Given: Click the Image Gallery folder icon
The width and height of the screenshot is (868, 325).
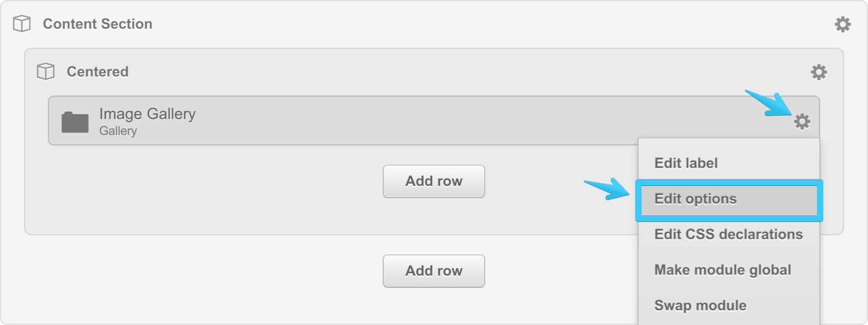Looking at the screenshot, I should tap(75, 122).
